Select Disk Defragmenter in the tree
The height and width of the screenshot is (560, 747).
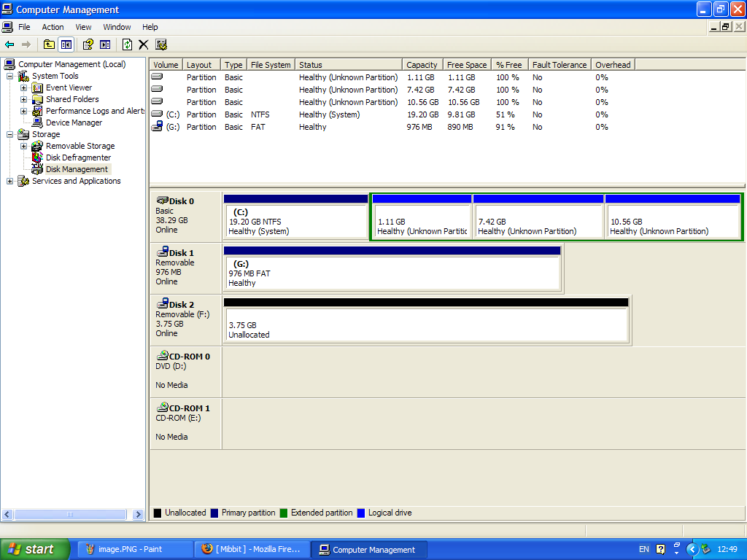(78, 157)
